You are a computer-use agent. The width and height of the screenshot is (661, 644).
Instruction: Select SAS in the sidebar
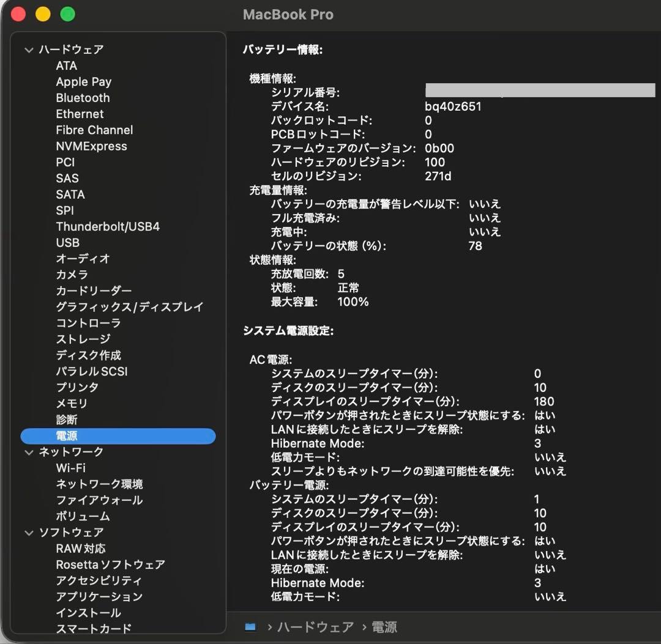pos(67,178)
